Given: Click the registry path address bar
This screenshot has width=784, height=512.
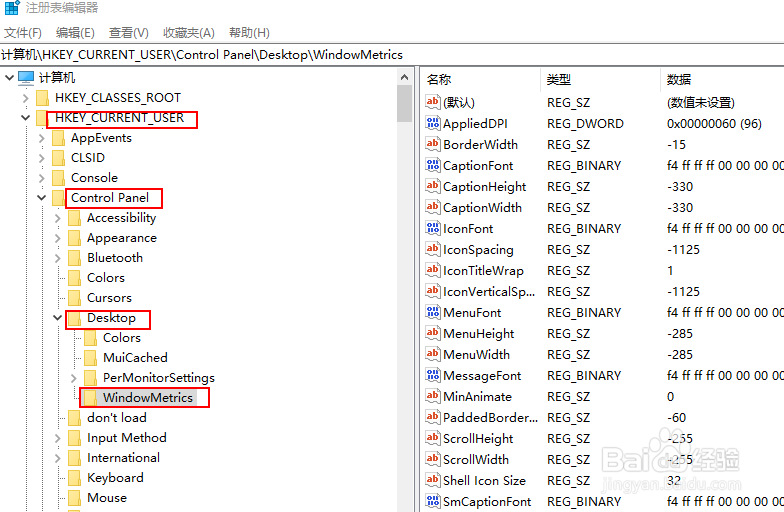Looking at the screenshot, I should tap(392, 54).
